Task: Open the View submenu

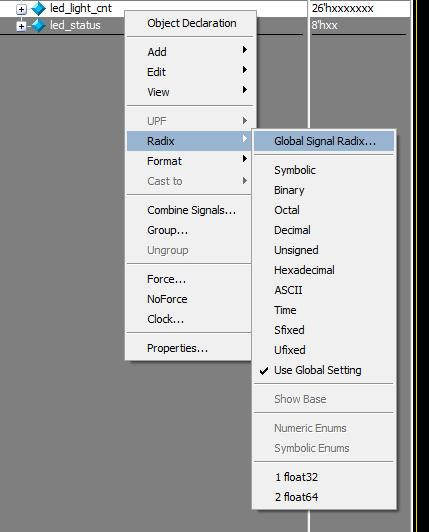Action: point(191,92)
